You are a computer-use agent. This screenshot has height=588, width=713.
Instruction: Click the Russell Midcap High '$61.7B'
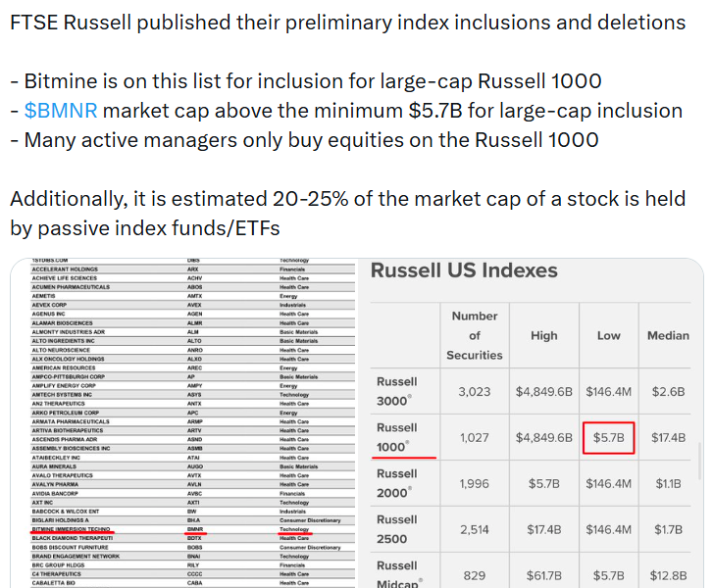pyautogui.click(x=544, y=575)
